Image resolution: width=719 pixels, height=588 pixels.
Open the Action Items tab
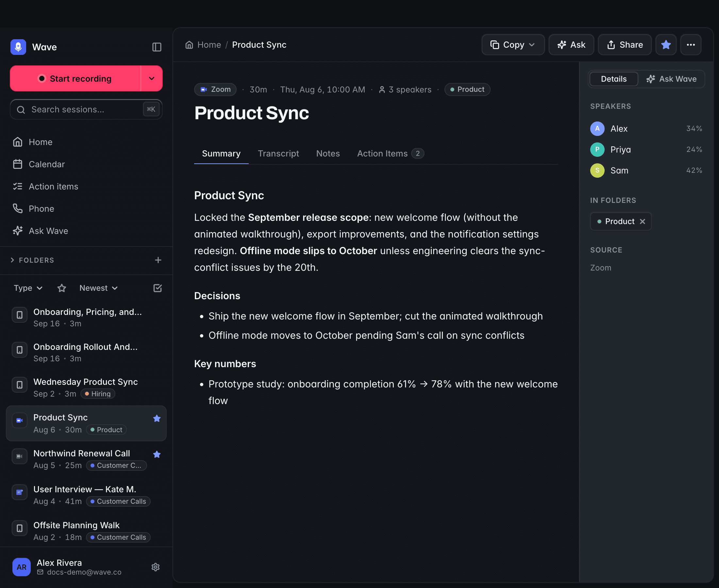(x=390, y=154)
